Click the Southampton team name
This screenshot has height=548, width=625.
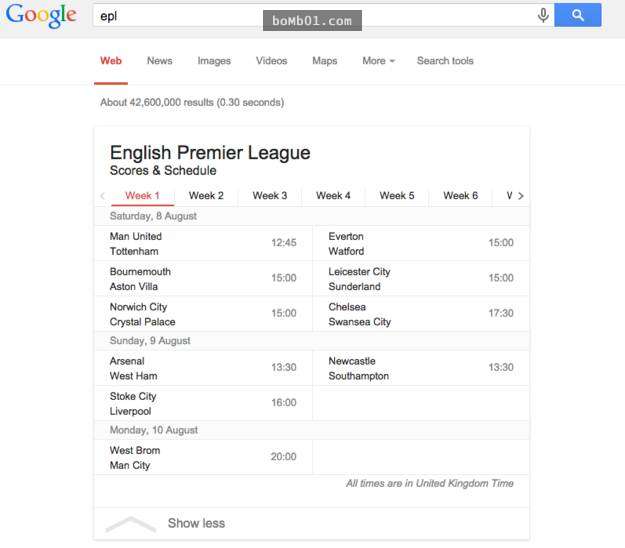(x=358, y=376)
